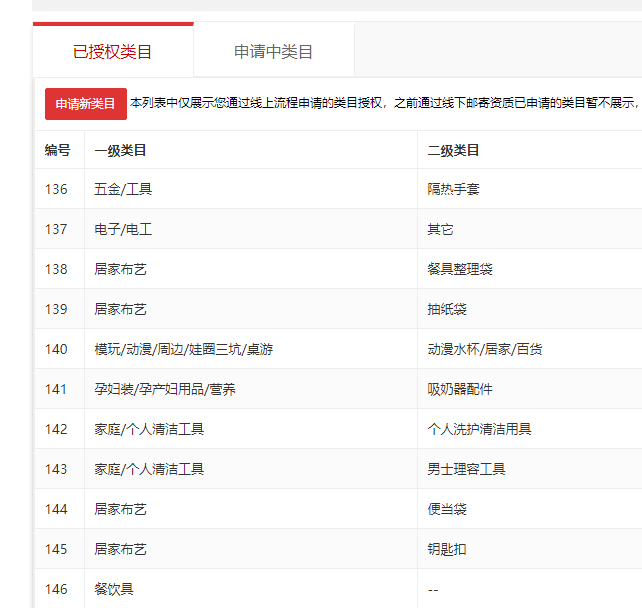Click row number 143
This screenshot has width=642, height=608.
pos(56,469)
